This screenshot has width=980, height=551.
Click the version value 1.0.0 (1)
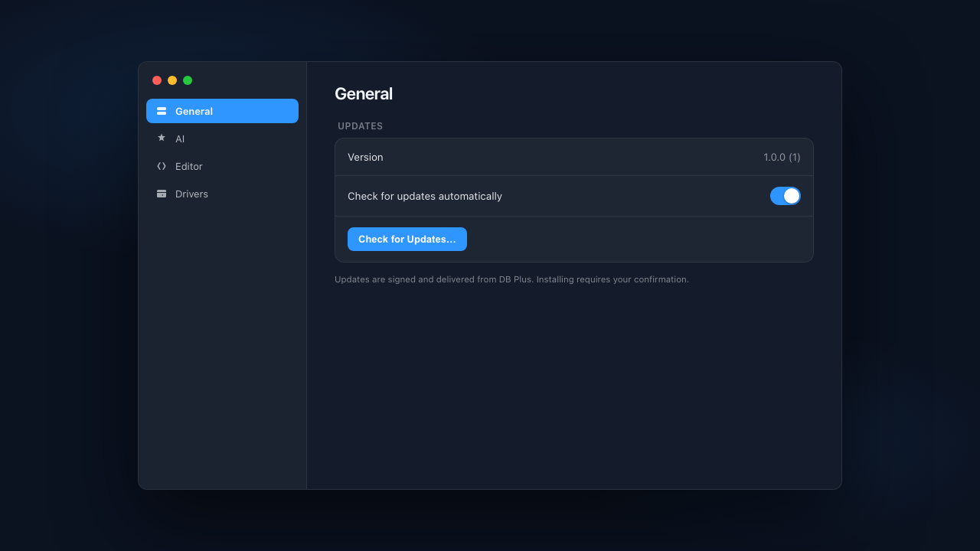tap(782, 157)
